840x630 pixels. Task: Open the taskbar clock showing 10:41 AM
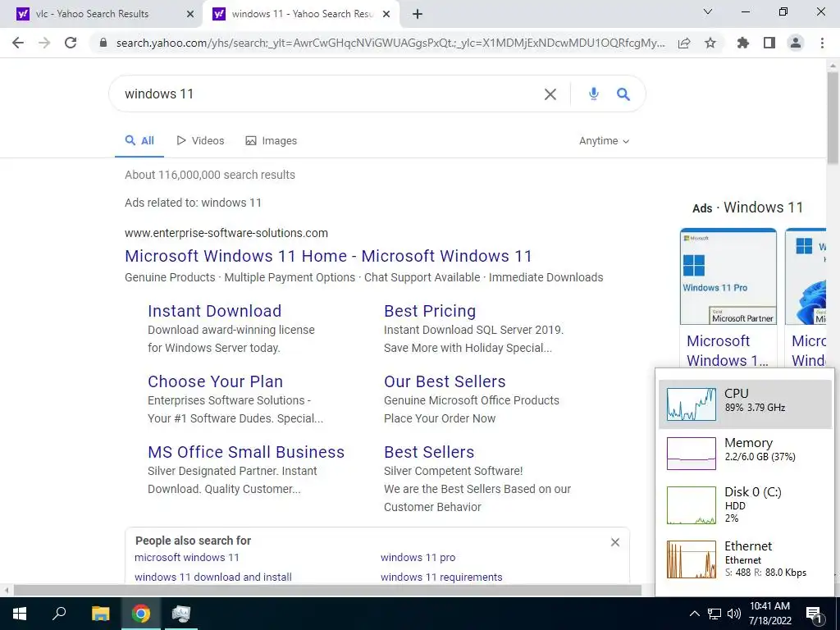769,614
